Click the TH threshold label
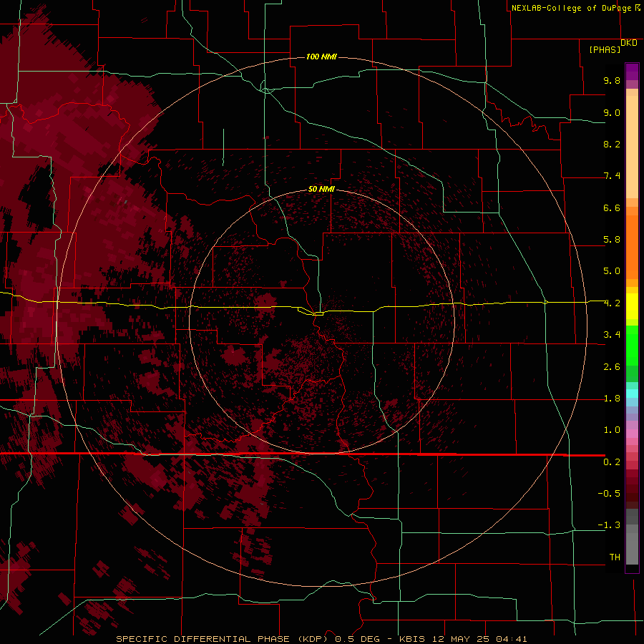This screenshot has width=644, height=644. coord(615,557)
